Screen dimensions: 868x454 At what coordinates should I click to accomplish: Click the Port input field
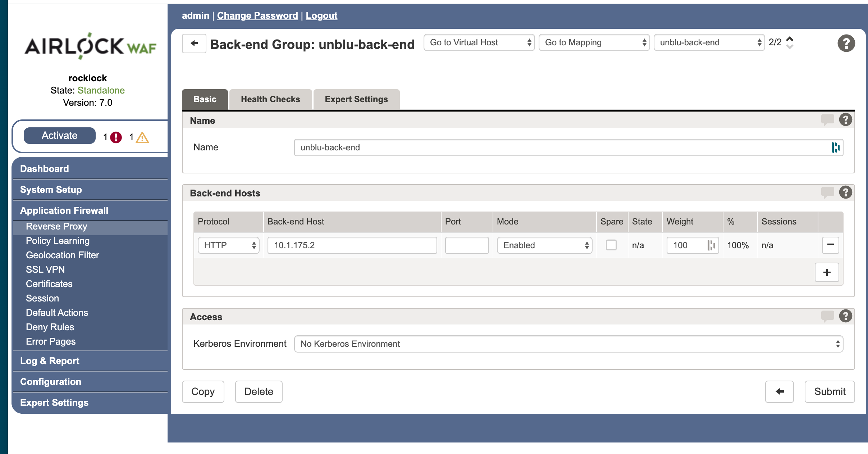(466, 245)
